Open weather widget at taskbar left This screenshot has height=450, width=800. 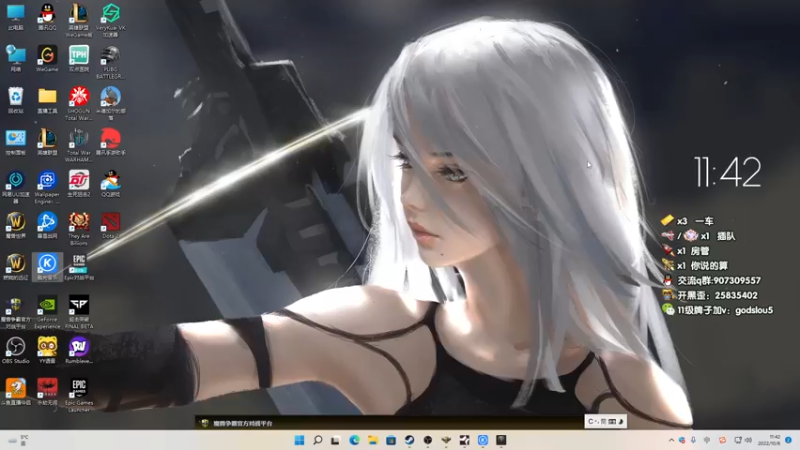pos(18,440)
